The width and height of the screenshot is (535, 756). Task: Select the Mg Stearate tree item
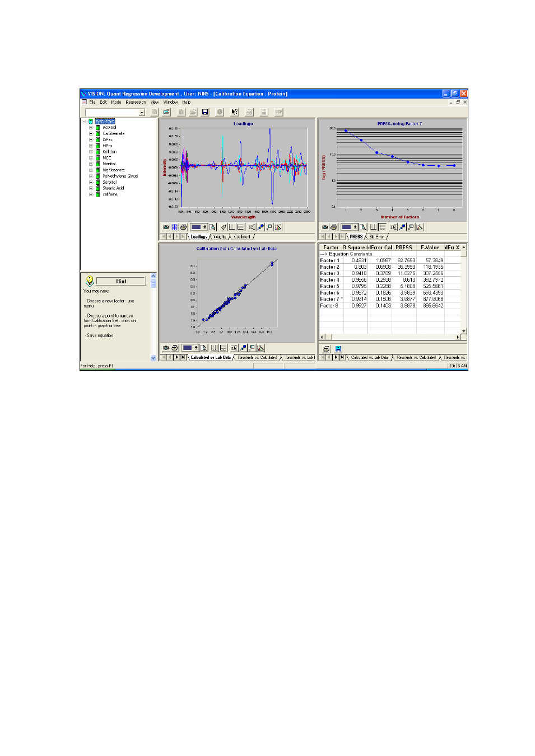pos(114,170)
